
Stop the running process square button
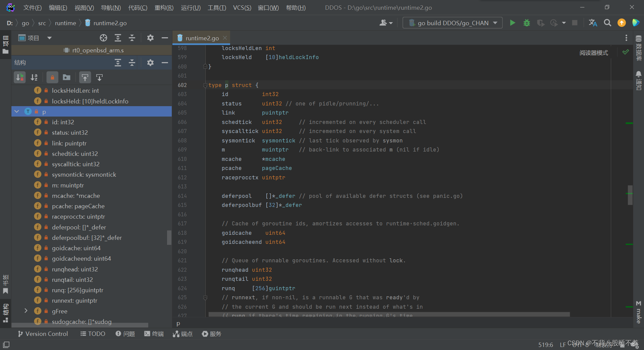coord(575,23)
